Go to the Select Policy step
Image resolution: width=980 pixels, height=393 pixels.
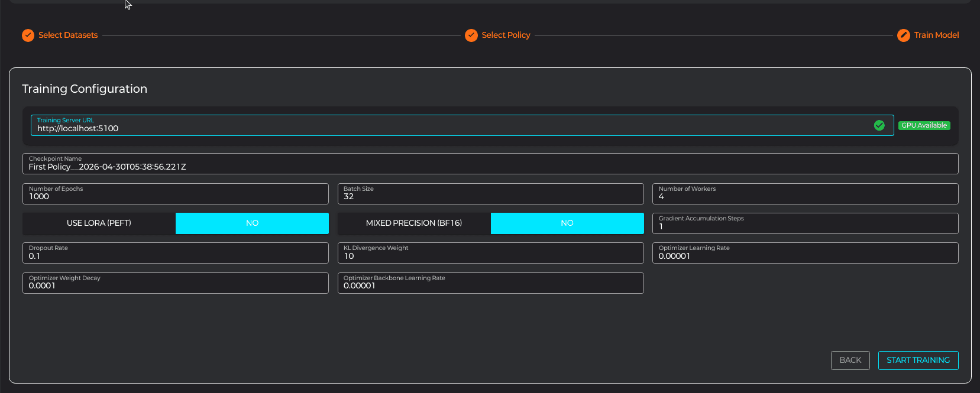click(506, 35)
